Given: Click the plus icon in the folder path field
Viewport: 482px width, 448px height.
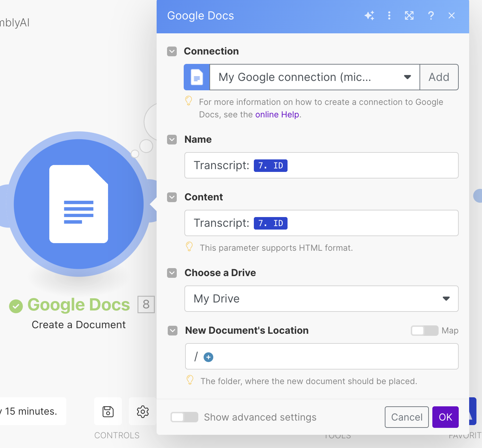Looking at the screenshot, I should pyautogui.click(x=208, y=357).
